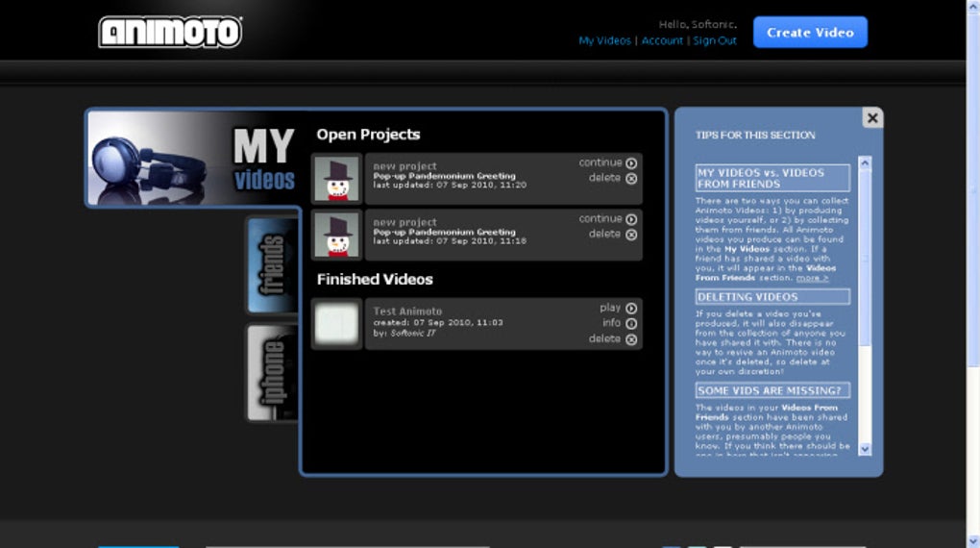Open snowman thumbnail of 11:20 project
This screenshot has height=548, width=980.
(337, 179)
